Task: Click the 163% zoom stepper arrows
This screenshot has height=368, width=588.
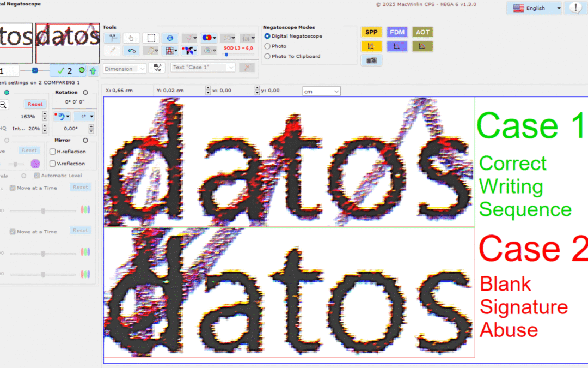Action: tap(45, 117)
